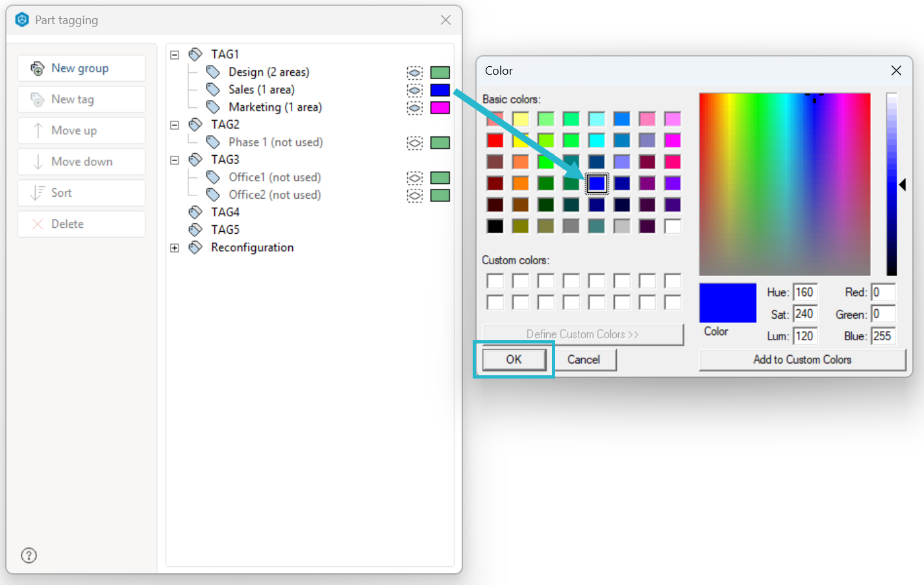924x585 pixels.
Task: Click the Sort button
Action: pos(81,193)
